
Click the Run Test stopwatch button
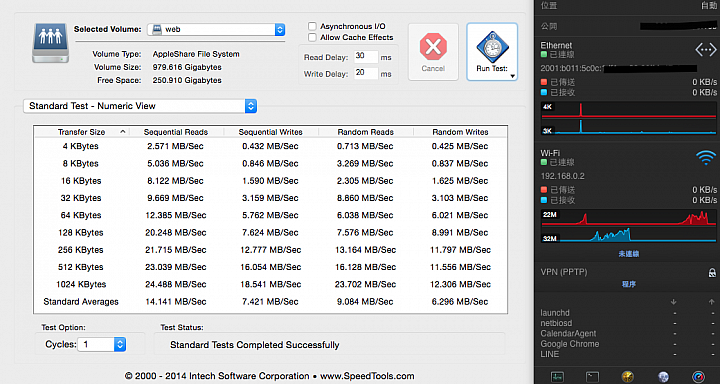tap(492, 51)
